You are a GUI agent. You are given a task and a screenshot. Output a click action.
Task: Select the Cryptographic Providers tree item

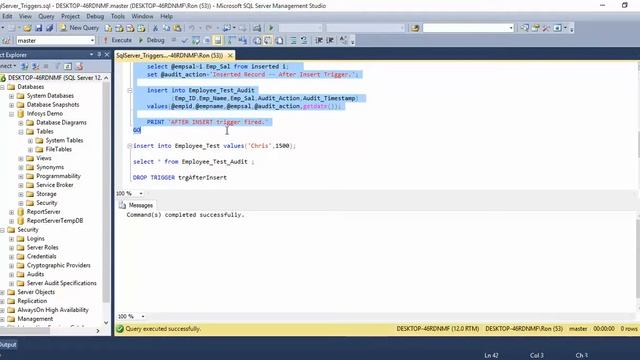click(59, 265)
